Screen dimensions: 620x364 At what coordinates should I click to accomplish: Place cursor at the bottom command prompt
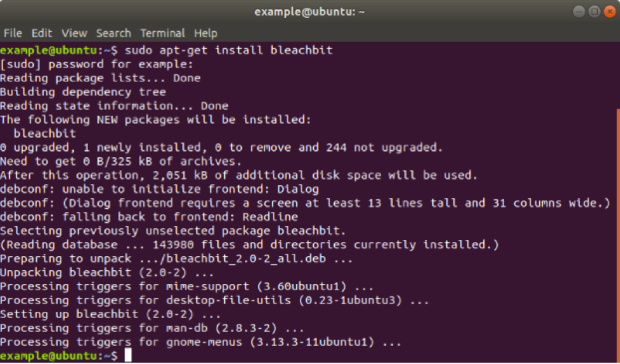click(x=128, y=355)
